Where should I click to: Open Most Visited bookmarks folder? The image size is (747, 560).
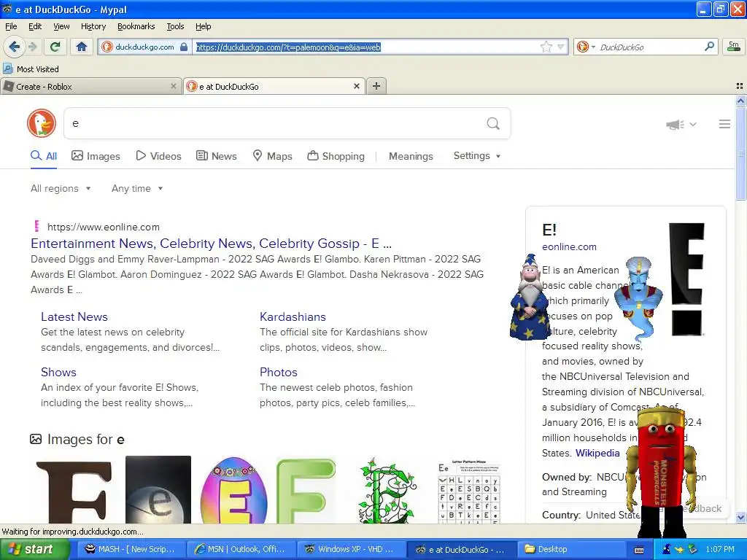coord(31,69)
